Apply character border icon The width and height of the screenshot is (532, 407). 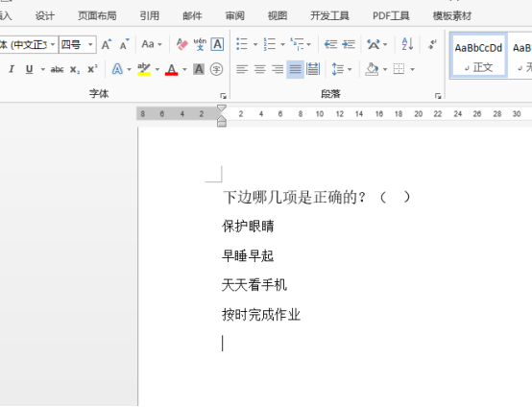pos(217,44)
